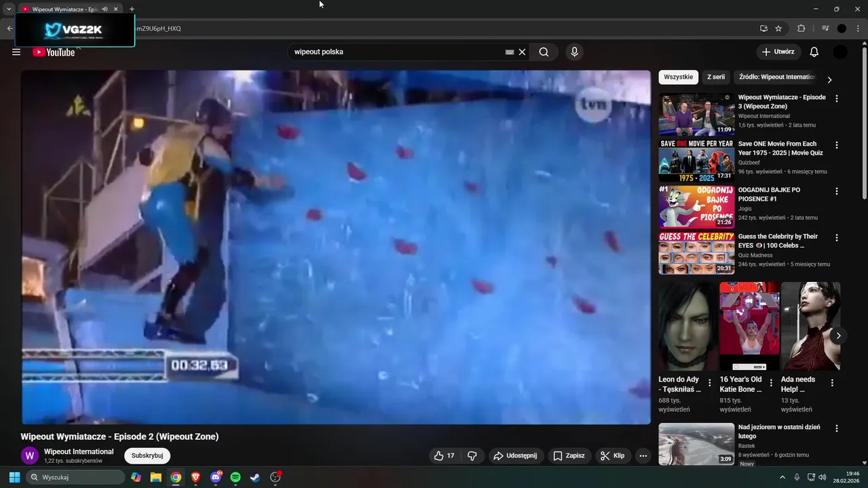
Task: Mute the tab via the speaker icon
Action: (104, 9)
